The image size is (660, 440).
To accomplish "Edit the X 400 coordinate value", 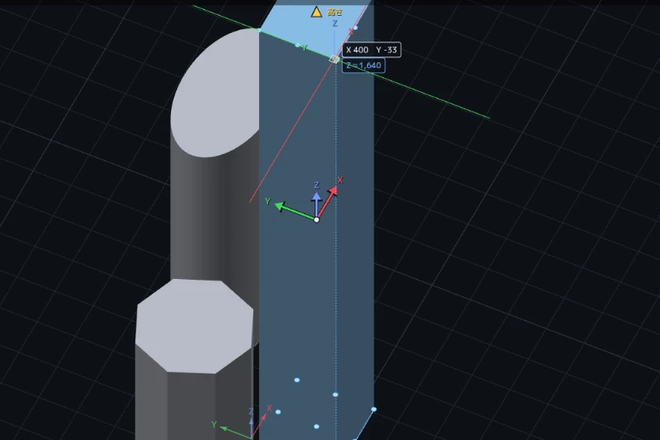I will 357,50.
